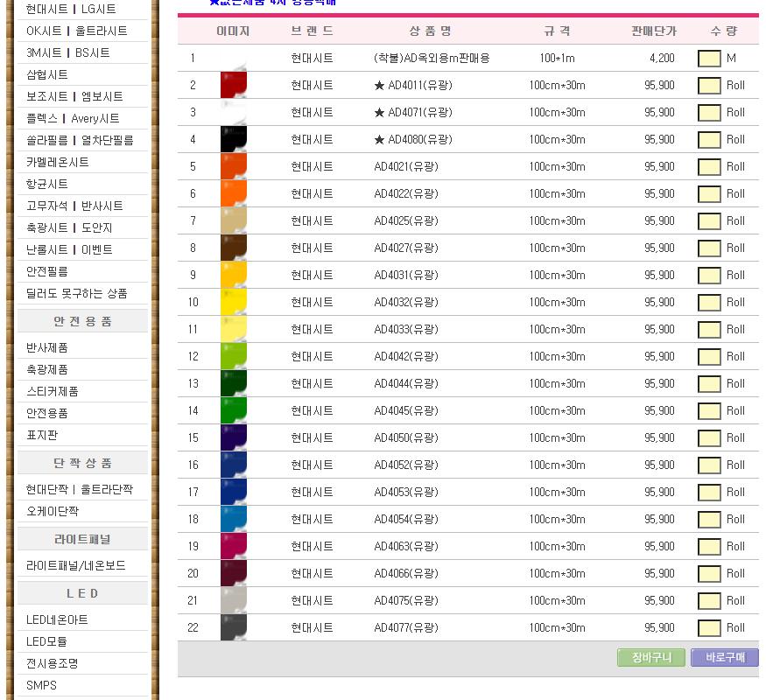Open the OK시트 sidebar link

click(x=44, y=31)
